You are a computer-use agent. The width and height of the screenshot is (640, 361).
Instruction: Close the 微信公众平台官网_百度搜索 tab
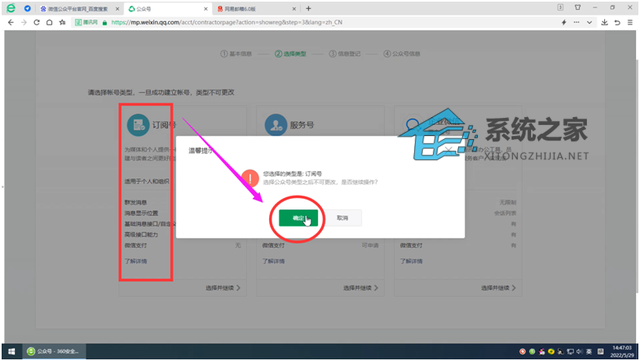coord(117,9)
